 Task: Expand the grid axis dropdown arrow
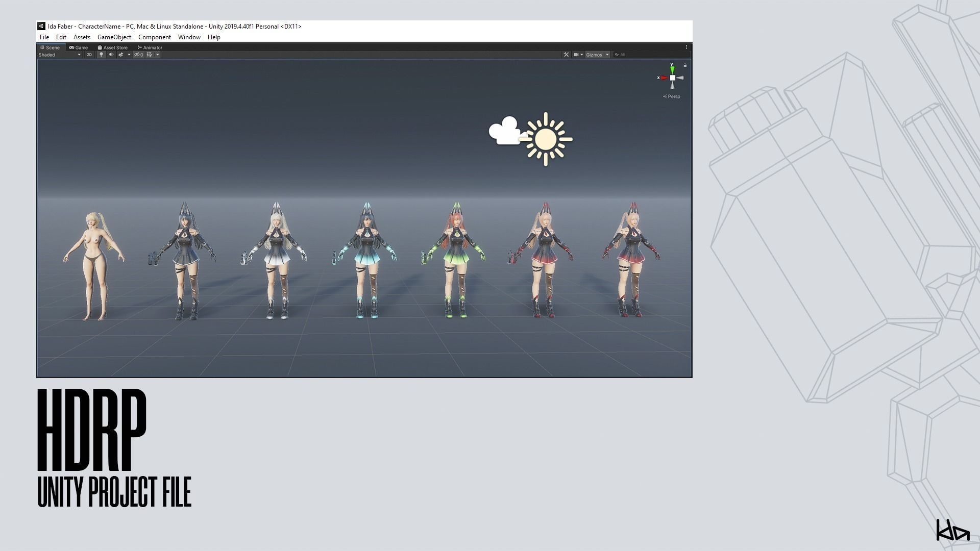click(x=158, y=55)
